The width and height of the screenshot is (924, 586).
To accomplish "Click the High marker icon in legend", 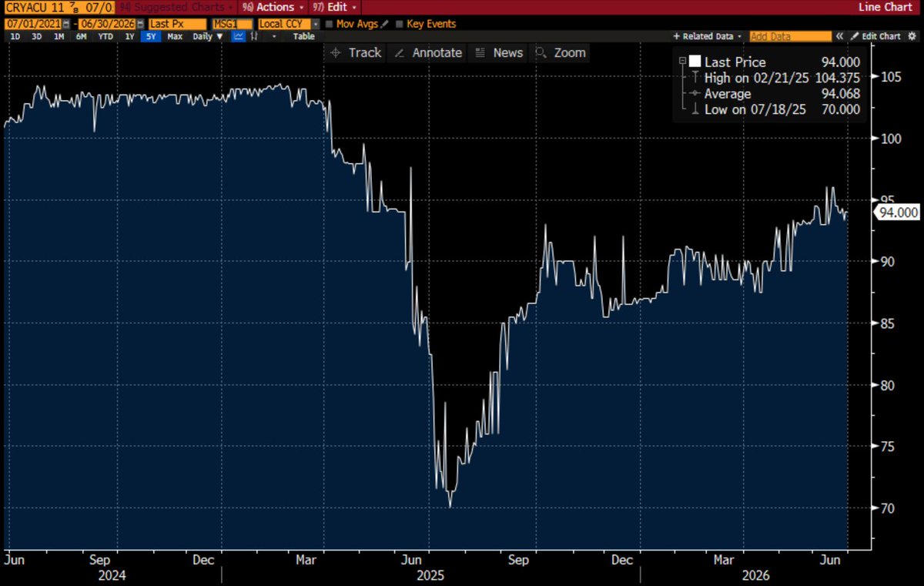I will click(695, 78).
